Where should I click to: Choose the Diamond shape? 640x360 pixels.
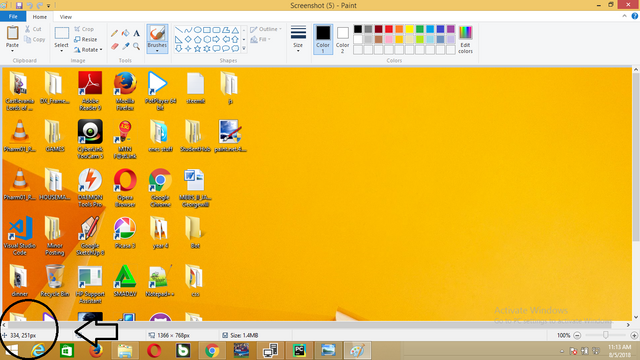188,40
